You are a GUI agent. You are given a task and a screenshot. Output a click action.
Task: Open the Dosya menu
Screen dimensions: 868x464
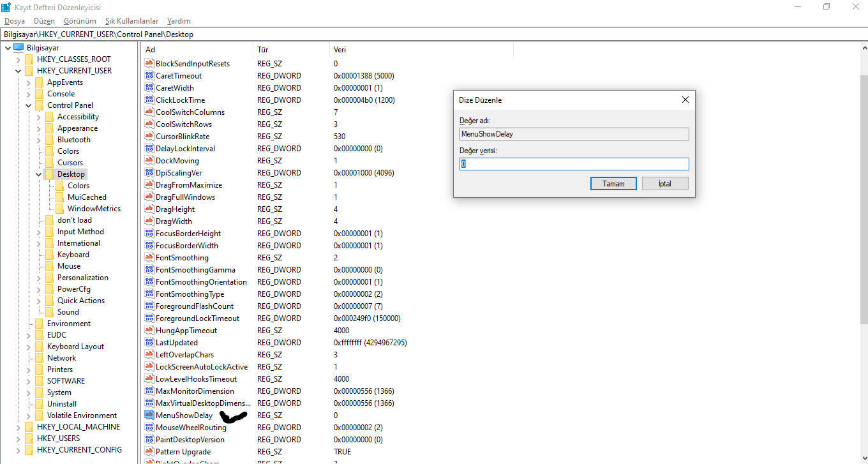(x=15, y=21)
